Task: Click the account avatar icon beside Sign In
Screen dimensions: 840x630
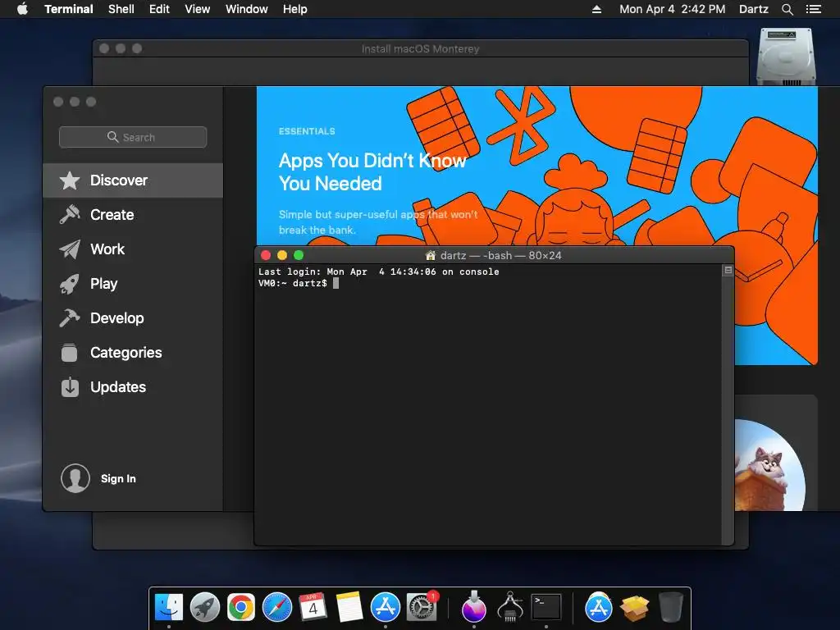Action: click(75, 478)
